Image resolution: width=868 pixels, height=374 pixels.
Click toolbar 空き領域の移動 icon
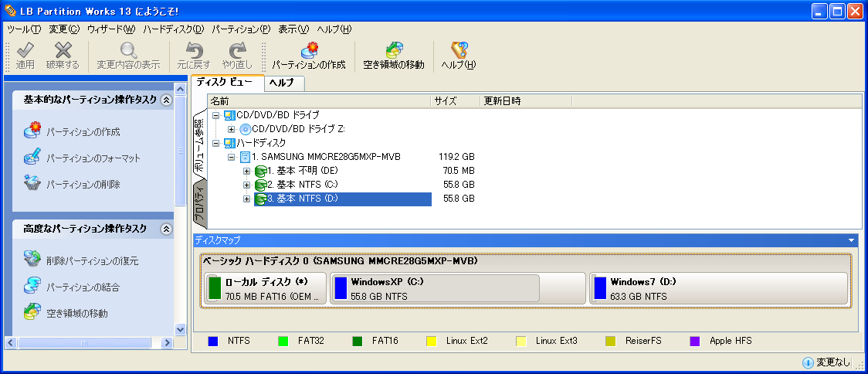[x=394, y=50]
